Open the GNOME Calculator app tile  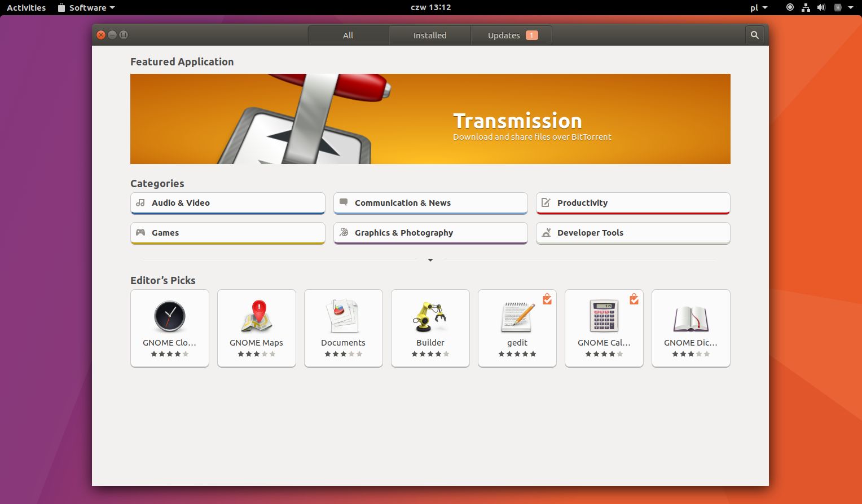604,328
